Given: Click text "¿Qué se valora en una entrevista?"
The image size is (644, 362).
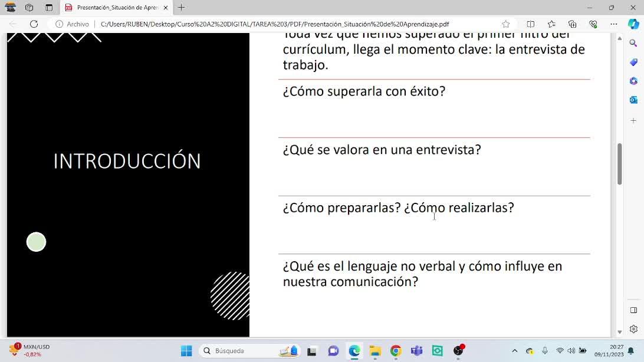Looking at the screenshot, I should click(x=382, y=149).
